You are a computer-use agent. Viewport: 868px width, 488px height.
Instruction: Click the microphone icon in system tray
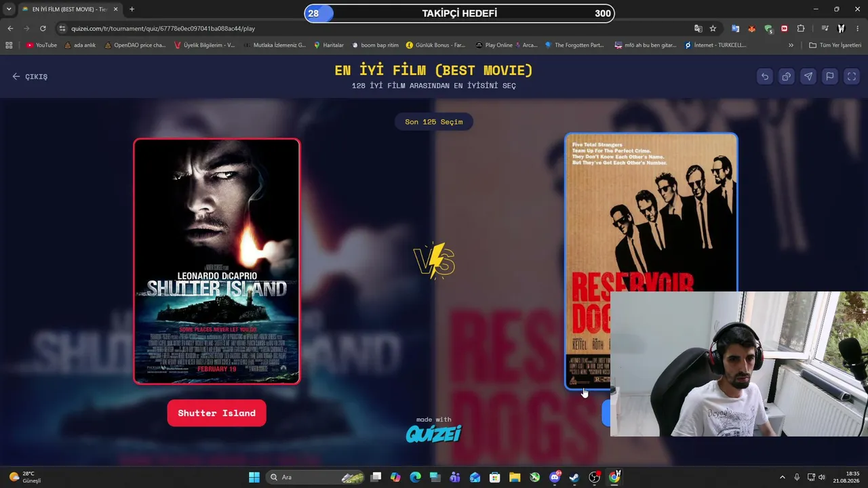click(x=797, y=477)
